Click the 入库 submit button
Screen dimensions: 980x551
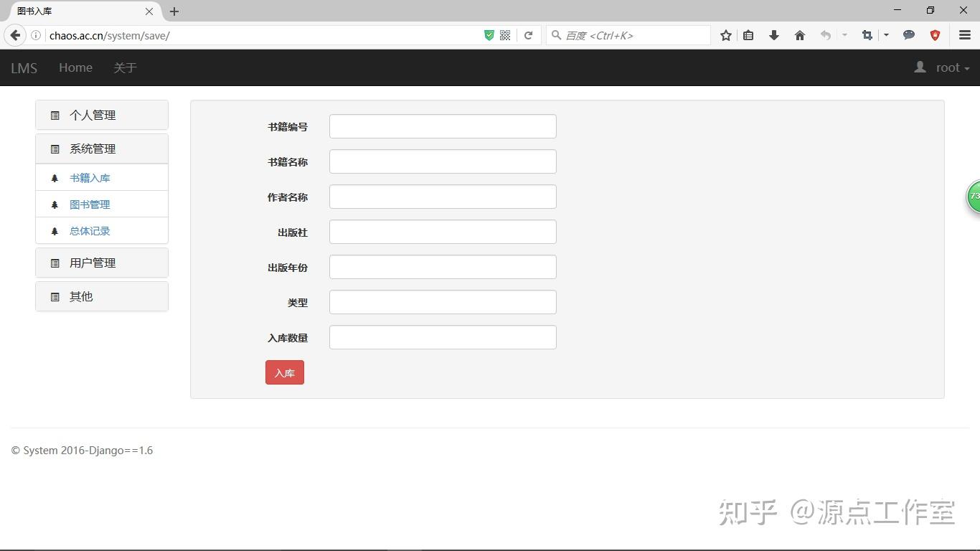pyautogui.click(x=284, y=372)
